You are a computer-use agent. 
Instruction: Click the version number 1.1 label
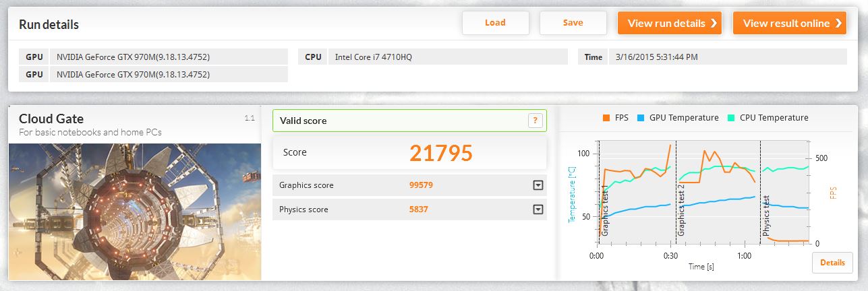(x=250, y=118)
